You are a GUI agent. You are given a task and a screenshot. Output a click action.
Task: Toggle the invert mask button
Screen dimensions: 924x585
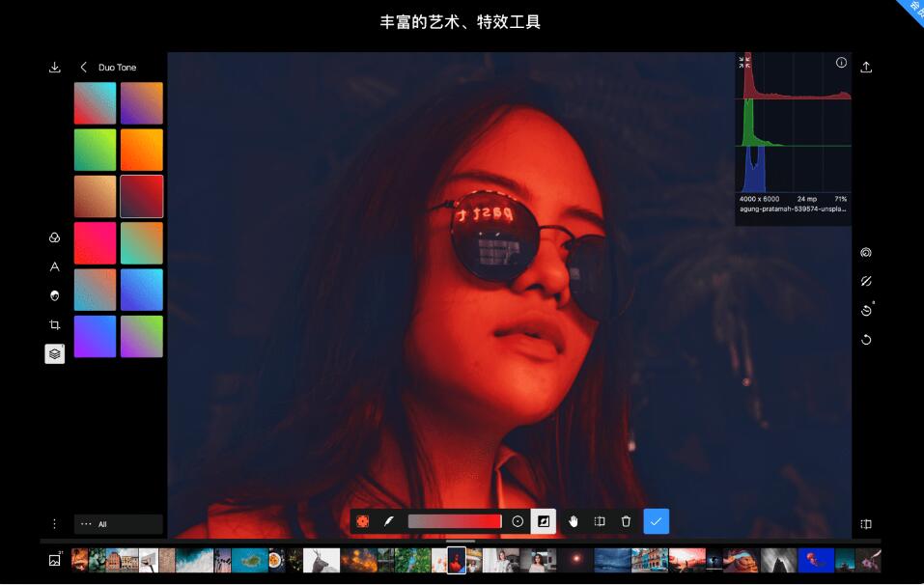click(x=544, y=521)
